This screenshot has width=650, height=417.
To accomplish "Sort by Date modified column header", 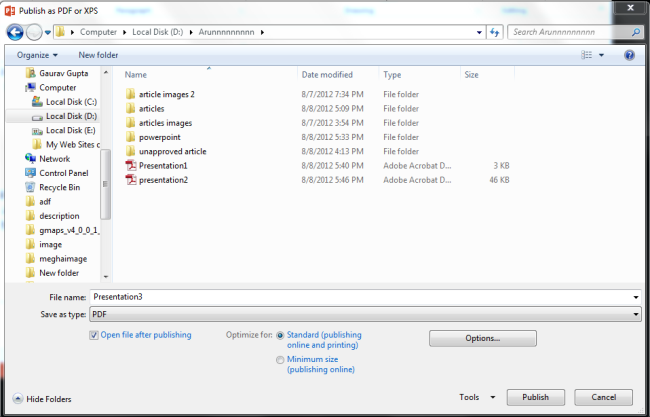I will coord(327,75).
